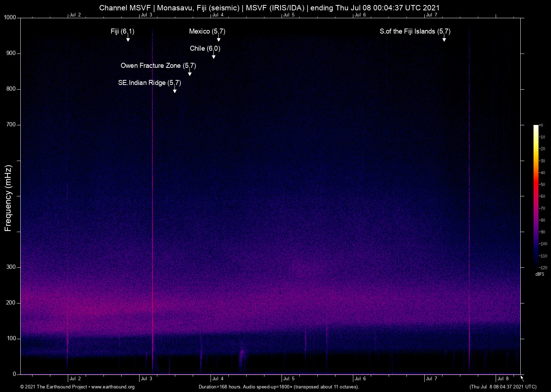Click the arrow marker below Mexico (5.7)
Image resolution: width=551 pixels, height=392 pixels.
click(x=218, y=39)
